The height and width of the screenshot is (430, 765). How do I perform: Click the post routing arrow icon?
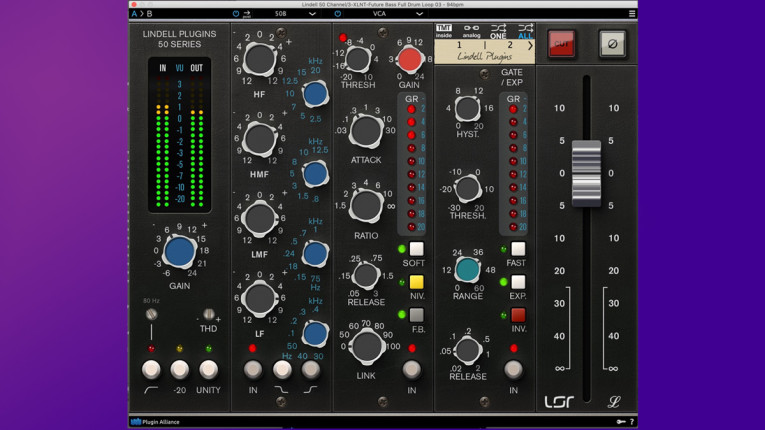point(247,14)
